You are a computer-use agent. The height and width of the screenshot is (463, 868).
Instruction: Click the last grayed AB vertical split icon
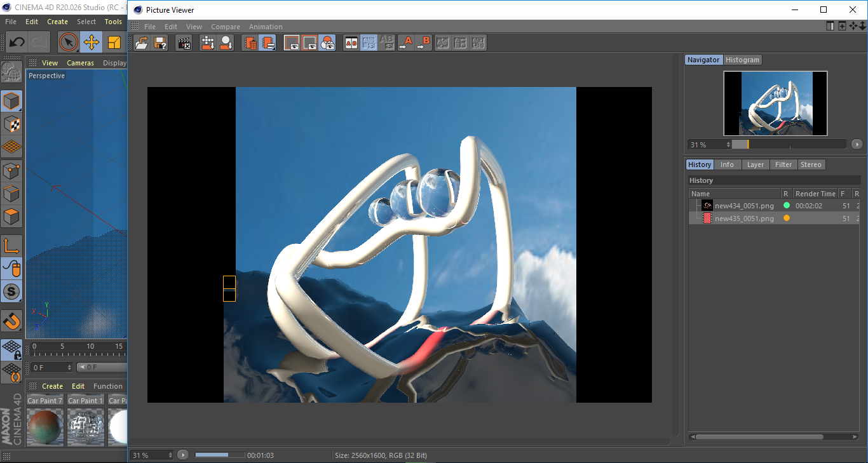478,43
